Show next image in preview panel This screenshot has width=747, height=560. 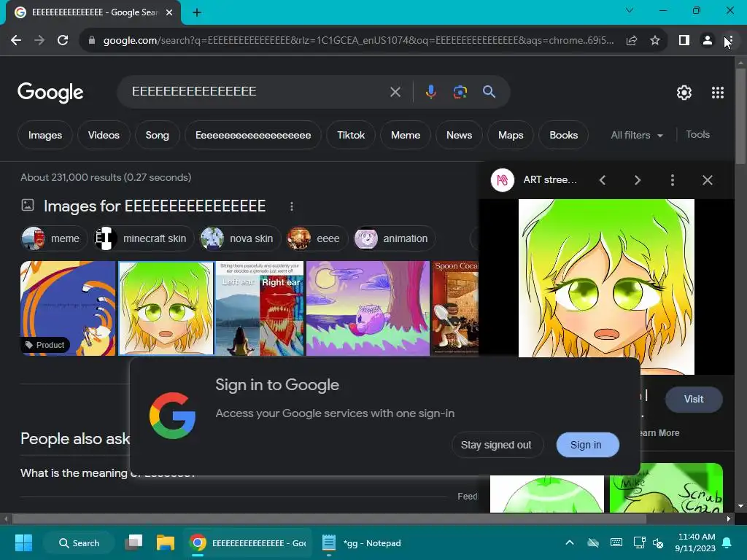pos(638,180)
